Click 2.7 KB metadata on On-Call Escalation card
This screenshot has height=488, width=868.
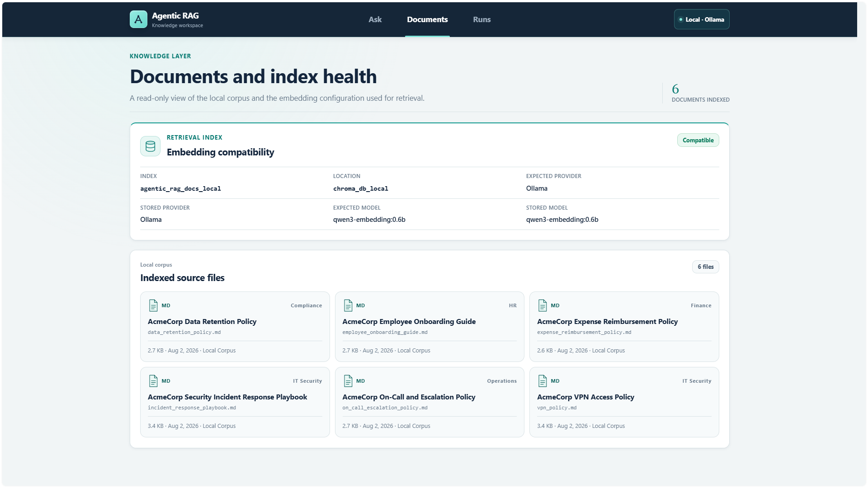tap(386, 426)
